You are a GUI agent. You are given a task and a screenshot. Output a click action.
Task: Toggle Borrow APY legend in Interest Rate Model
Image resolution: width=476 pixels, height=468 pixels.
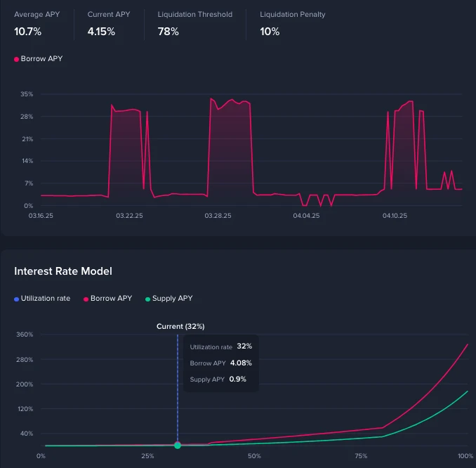108,299
